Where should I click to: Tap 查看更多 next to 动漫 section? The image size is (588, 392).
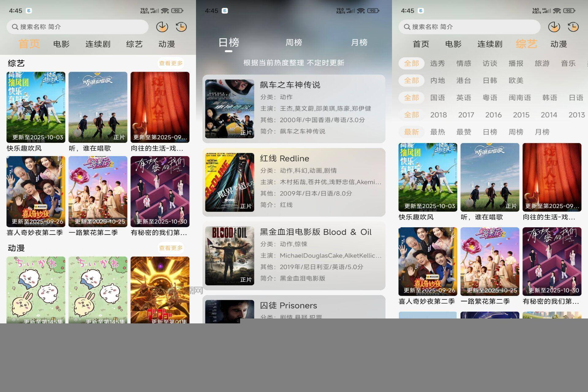[171, 248]
